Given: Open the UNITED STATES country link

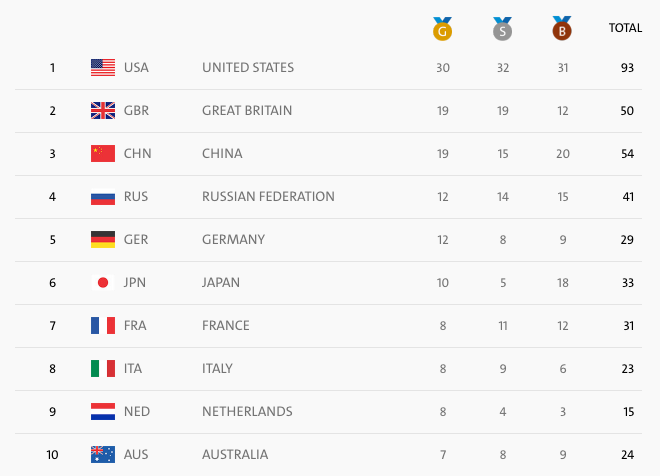Looking at the screenshot, I should [x=248, y=68].
